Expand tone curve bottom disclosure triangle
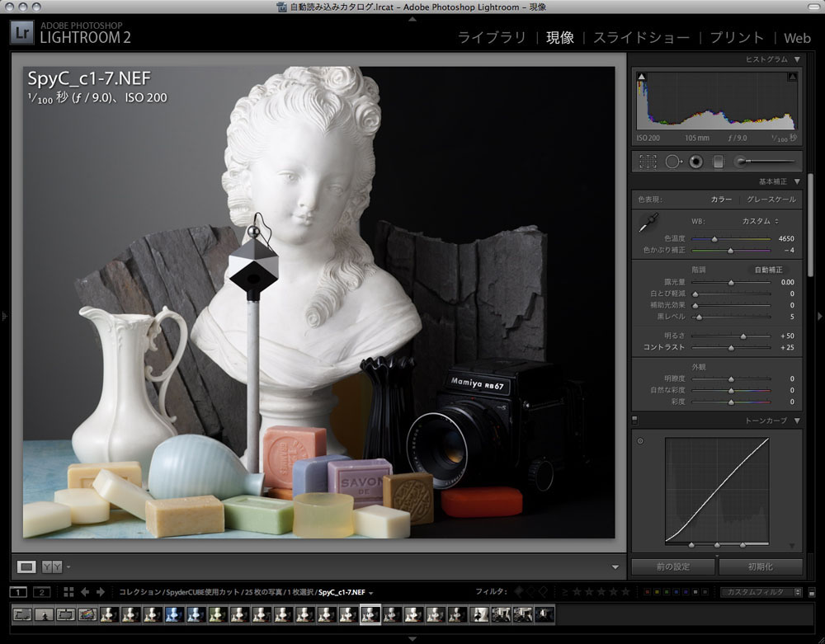The height and width of the screenshot is (644, 825). tap(792, 547)
